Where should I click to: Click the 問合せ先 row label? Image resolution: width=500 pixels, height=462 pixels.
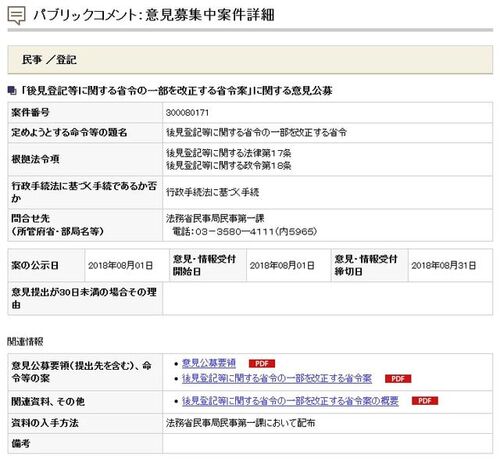(x=57, y=225)
